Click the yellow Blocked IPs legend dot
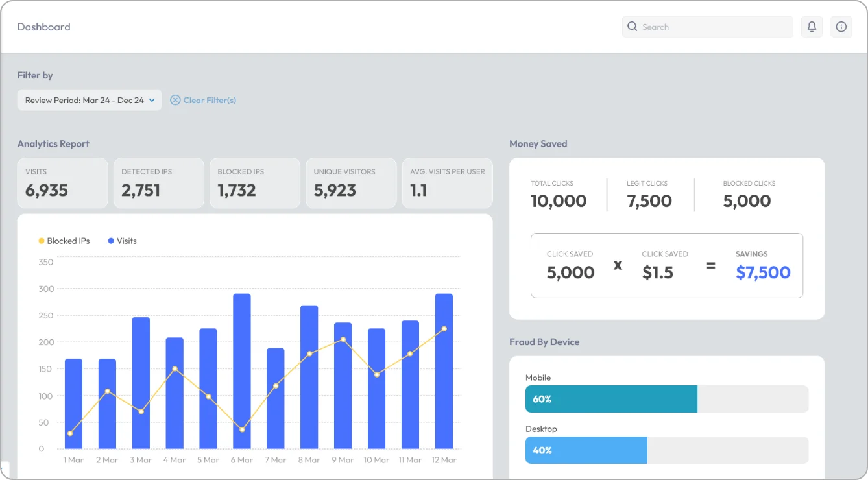This screenshot has width=868, height=480. [x=40, y=241]
